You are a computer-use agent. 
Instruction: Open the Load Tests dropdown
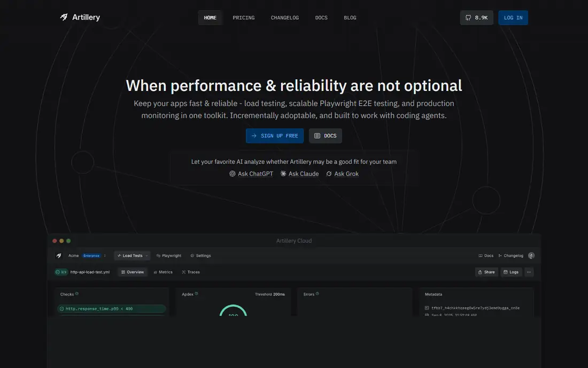(x=133, y=256)
